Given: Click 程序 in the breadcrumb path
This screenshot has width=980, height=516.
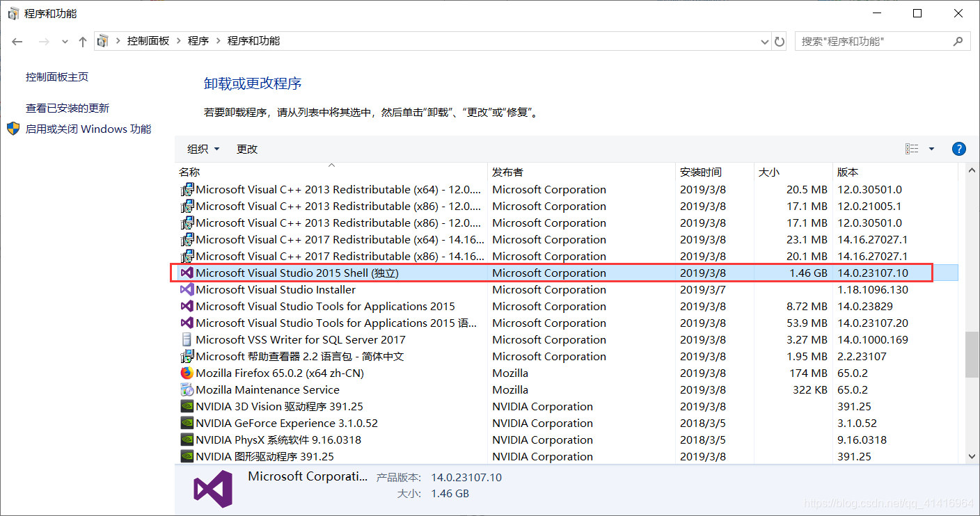Looking at the screenshot, I should tap(198, 41).
